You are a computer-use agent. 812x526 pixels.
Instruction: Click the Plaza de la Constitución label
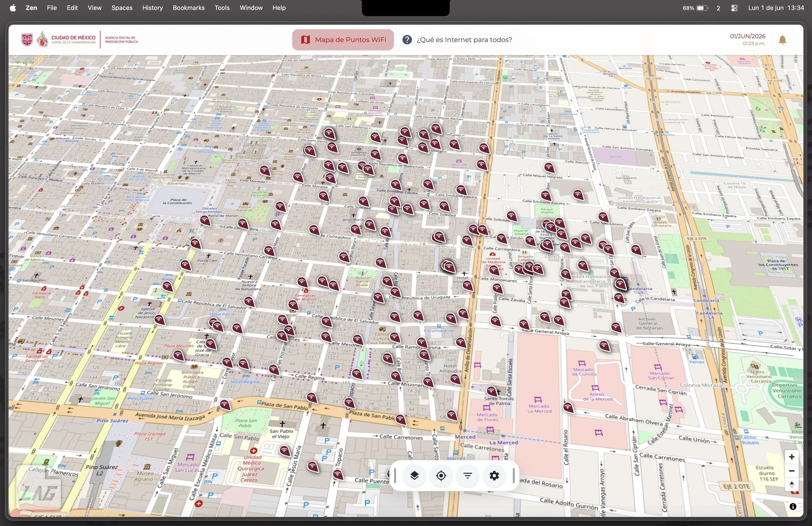[177, 201]
